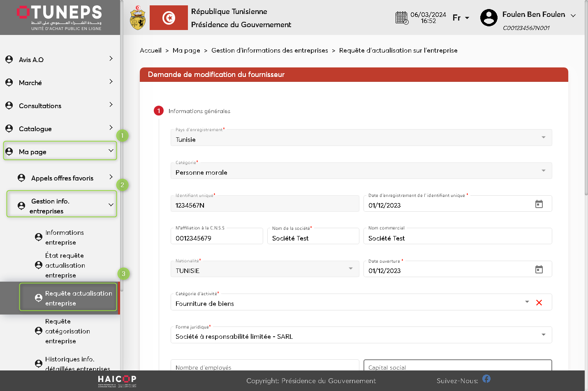Open the Fr language dropdown
The image size is (588, 391).
461,18
